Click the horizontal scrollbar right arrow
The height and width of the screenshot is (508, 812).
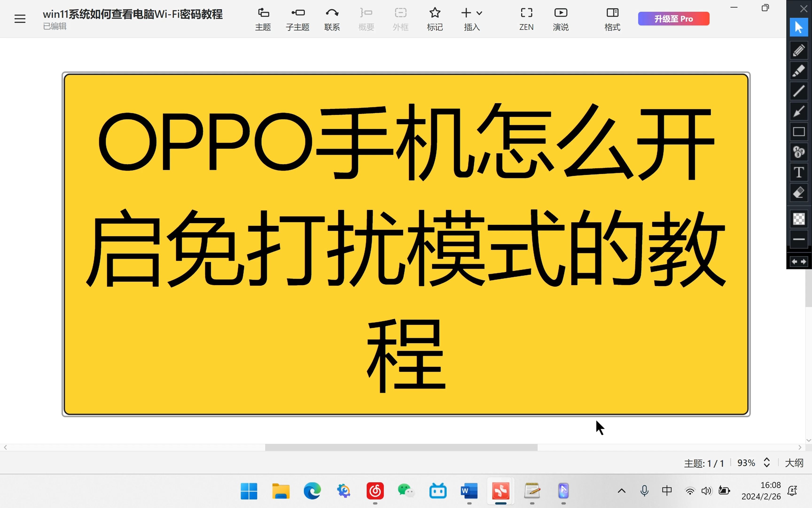[800, 448]
